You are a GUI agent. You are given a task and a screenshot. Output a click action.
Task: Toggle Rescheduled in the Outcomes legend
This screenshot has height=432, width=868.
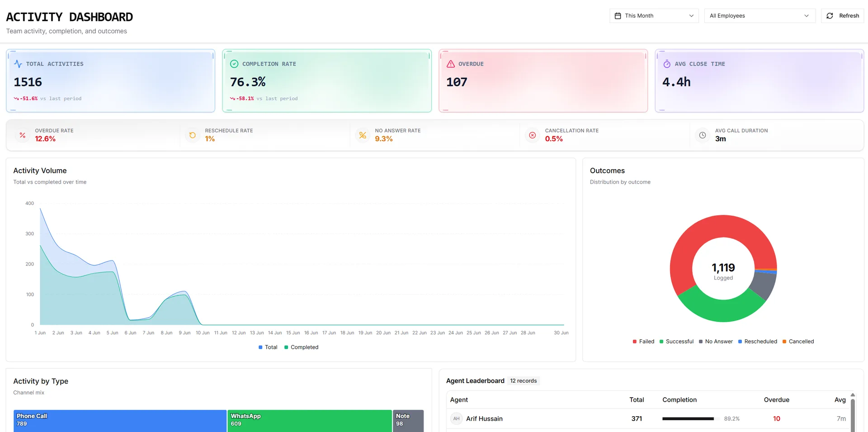coord(758,342)
